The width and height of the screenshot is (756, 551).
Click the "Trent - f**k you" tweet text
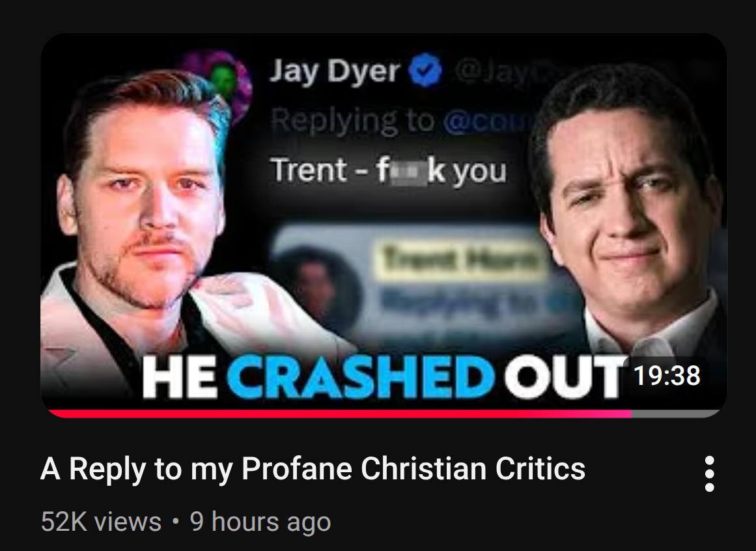point(389,171)
